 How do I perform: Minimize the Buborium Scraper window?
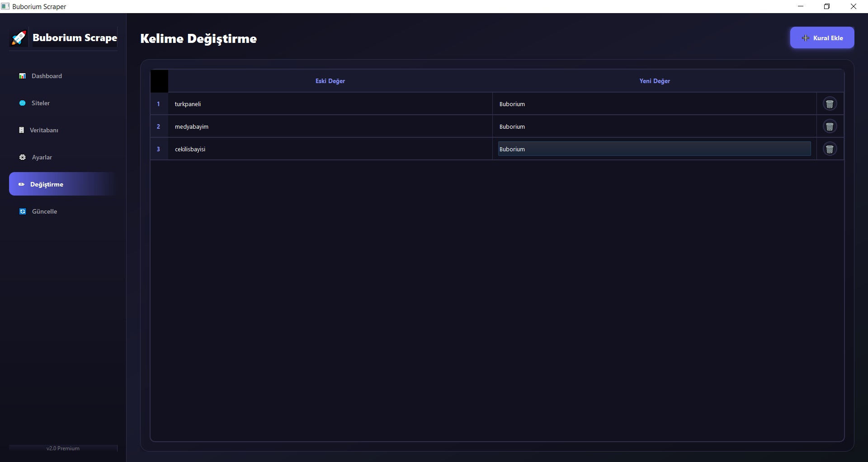(801, 6)
